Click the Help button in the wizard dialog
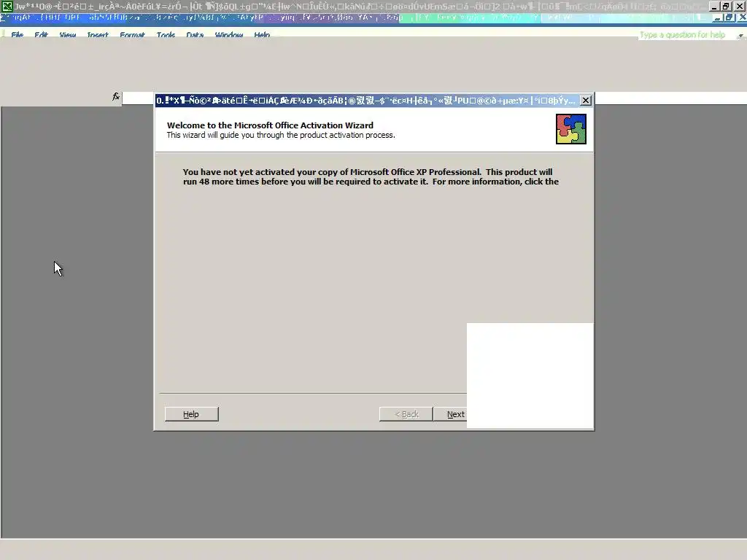 tap(192, 414)
